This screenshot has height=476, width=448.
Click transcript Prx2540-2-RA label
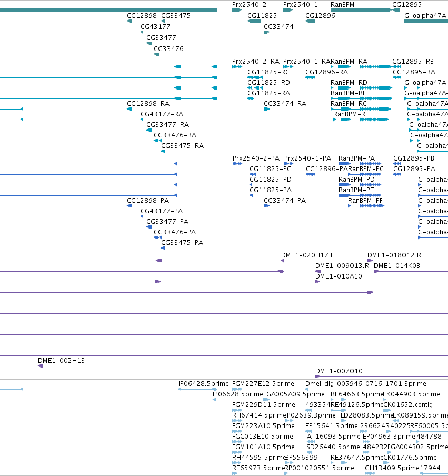[256, 62]
